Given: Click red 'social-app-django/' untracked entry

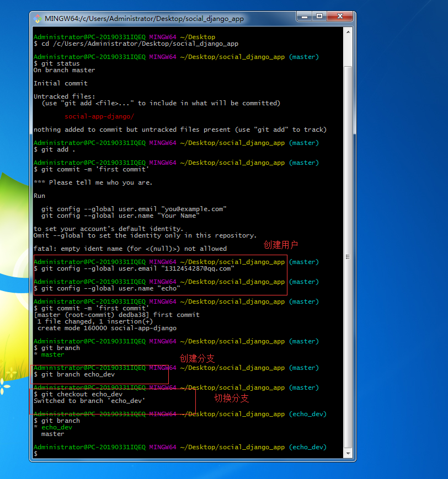Looking at the screenshot, I should (99, 116).
